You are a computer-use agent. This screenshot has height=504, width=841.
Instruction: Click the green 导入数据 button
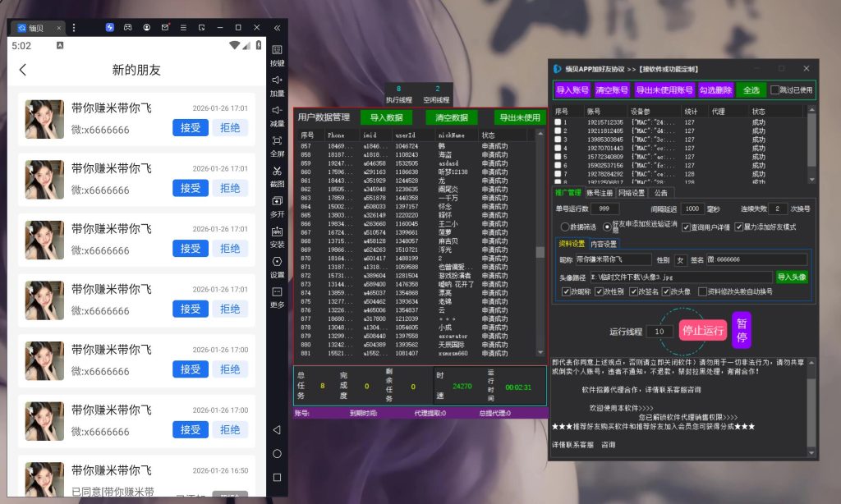pos(386,117)
